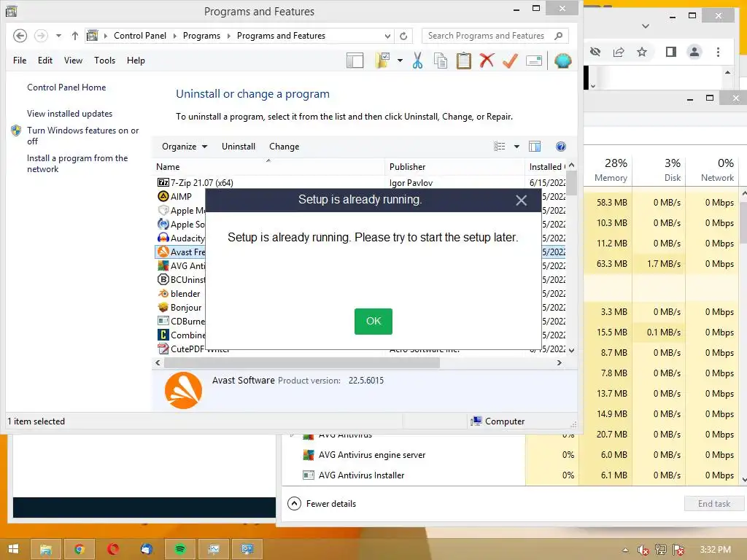Viewport: 747px width, 560px height.
Task: Toggle the pane layout toolbar icon
Action: click(355, 61)
